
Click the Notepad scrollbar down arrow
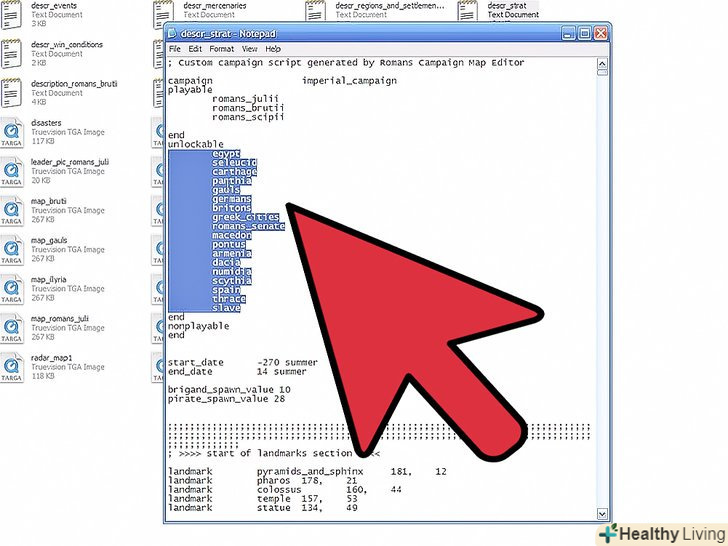click(x=602, y=514)
